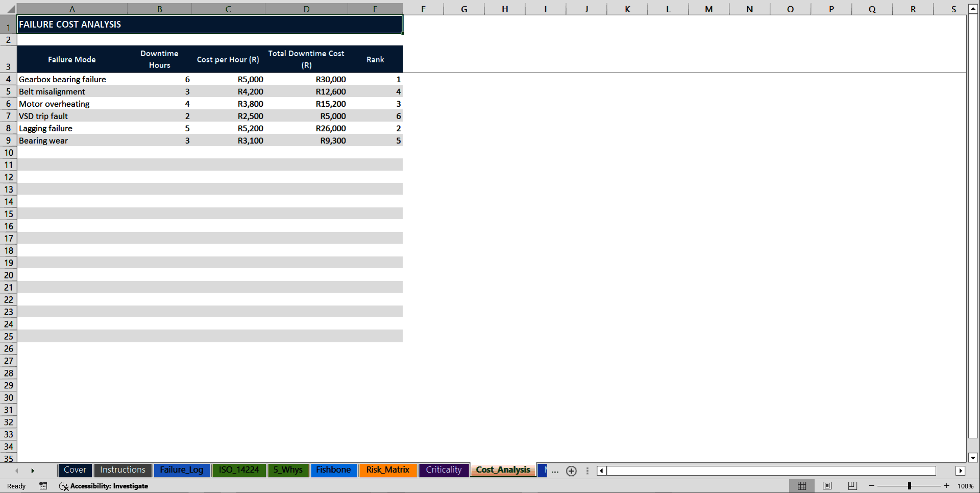This screenshot has height=493, width=980.
Task: Select column D header
Action: [x=306, y=9]
